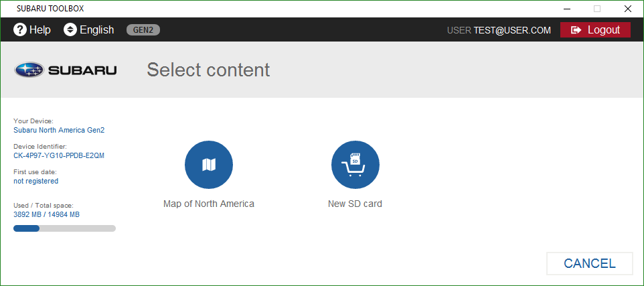Click the Subaru logo
644x286 pixels.
pyautogui.click(x=66, y=70)
